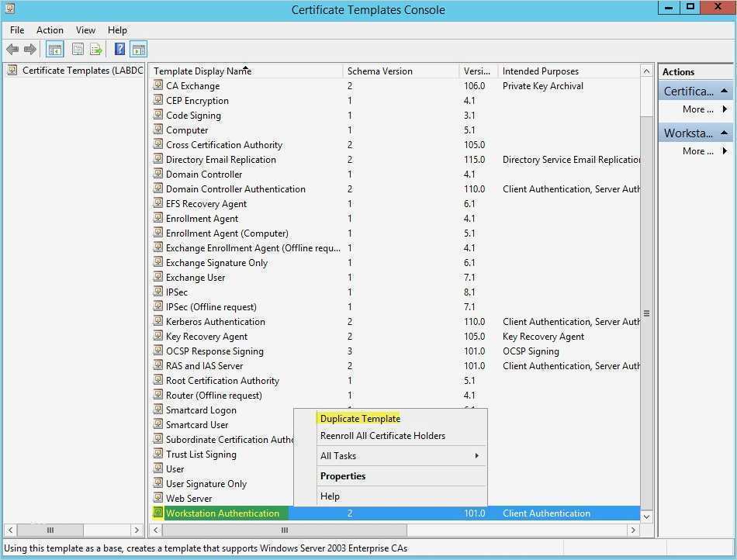Open the File menu
The height and width of the screenshot is (560, 737).
point(17,30)
